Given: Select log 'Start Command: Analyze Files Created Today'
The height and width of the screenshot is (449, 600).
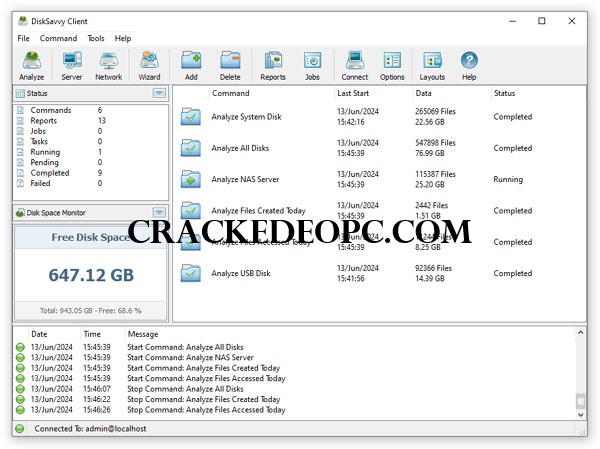Looking at the screenshot, I should pyautogui.click(x=204, y=368).
